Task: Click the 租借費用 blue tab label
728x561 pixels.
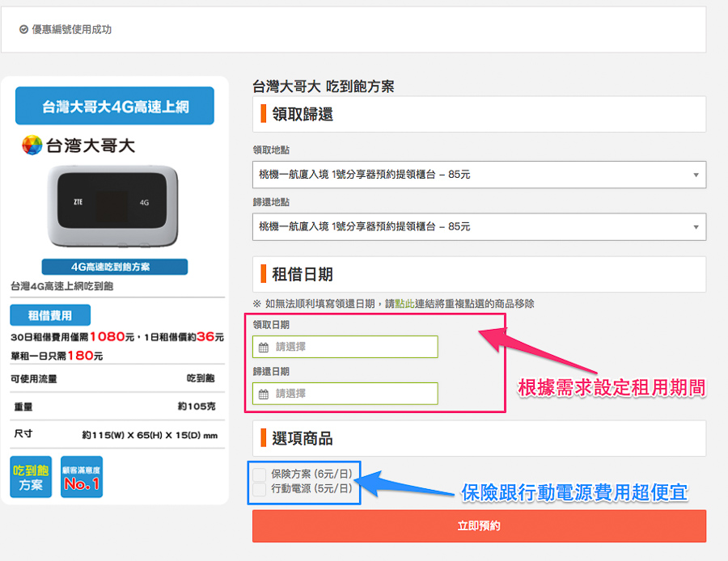Action: (x=50, y=315)
